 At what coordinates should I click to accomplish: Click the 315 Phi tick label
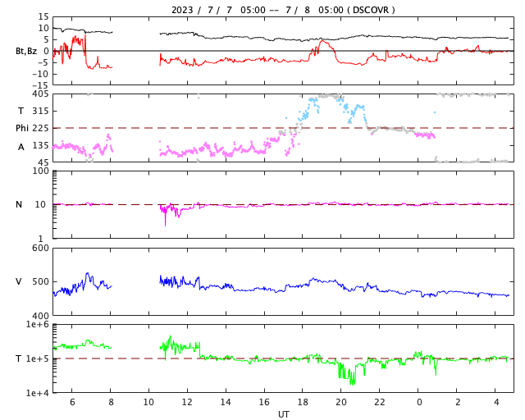coord(40,111)
